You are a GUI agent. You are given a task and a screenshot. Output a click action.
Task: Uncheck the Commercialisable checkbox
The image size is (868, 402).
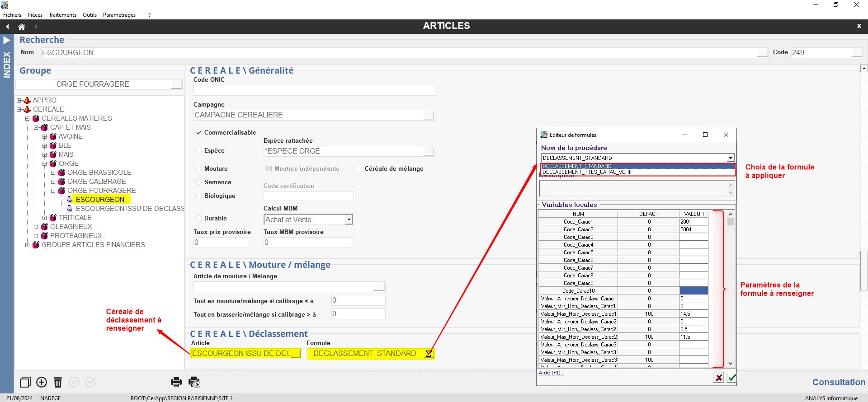[198, 132]
